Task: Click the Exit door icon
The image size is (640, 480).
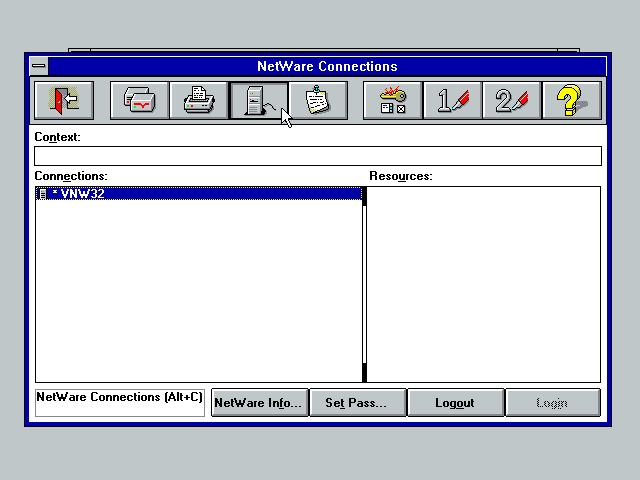Action: click(64, 100)
